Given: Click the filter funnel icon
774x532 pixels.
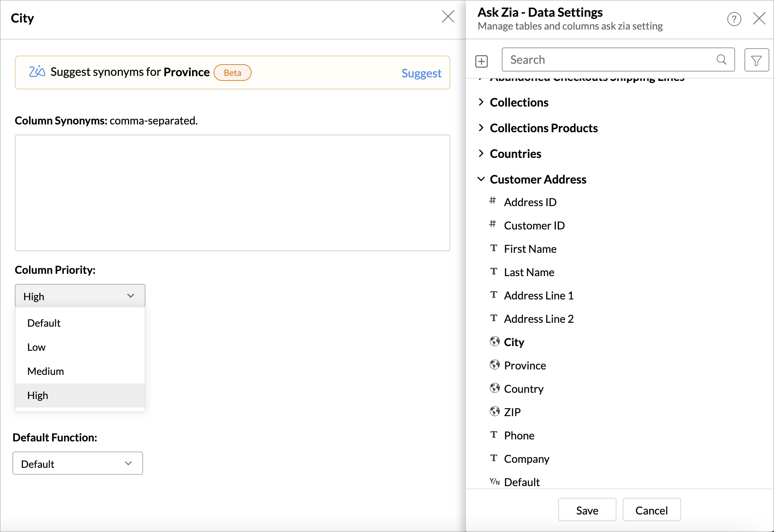Looking at the screenshot, I should click(x=756, y=60).
